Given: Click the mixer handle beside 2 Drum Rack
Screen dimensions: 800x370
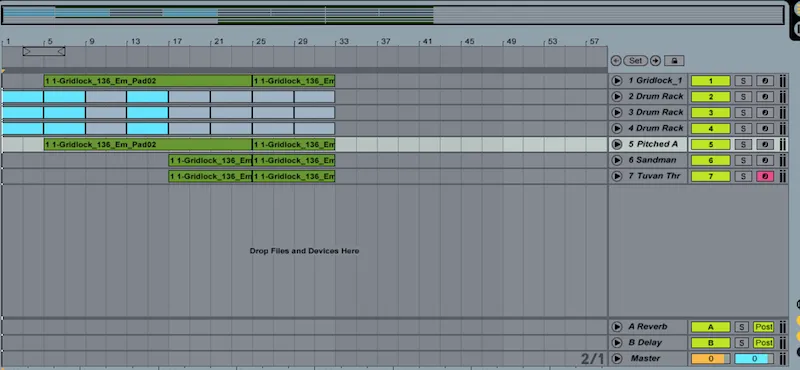Looking at the screenshot, I should pyautogui.click(x=782, y=96).
